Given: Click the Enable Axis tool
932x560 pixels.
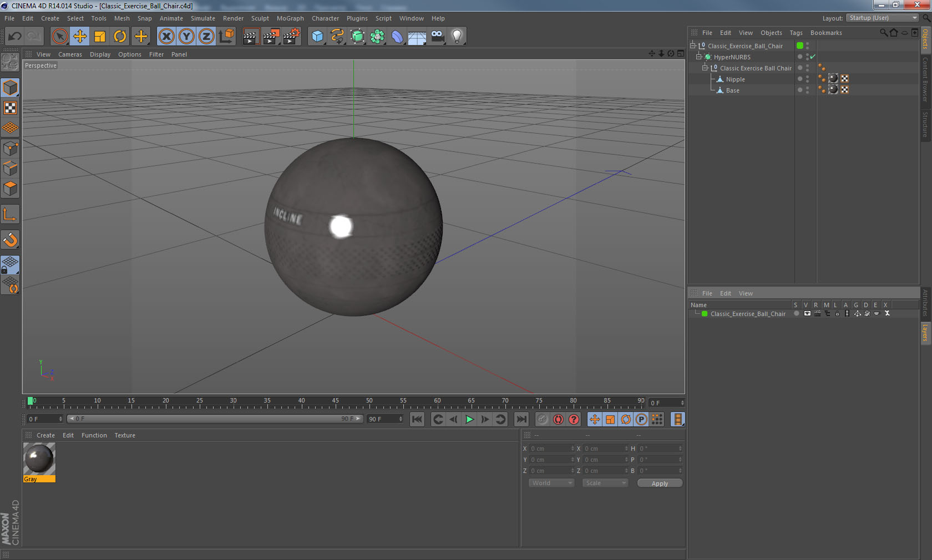Looking at the screenshot, I should [x=11, y=214].
